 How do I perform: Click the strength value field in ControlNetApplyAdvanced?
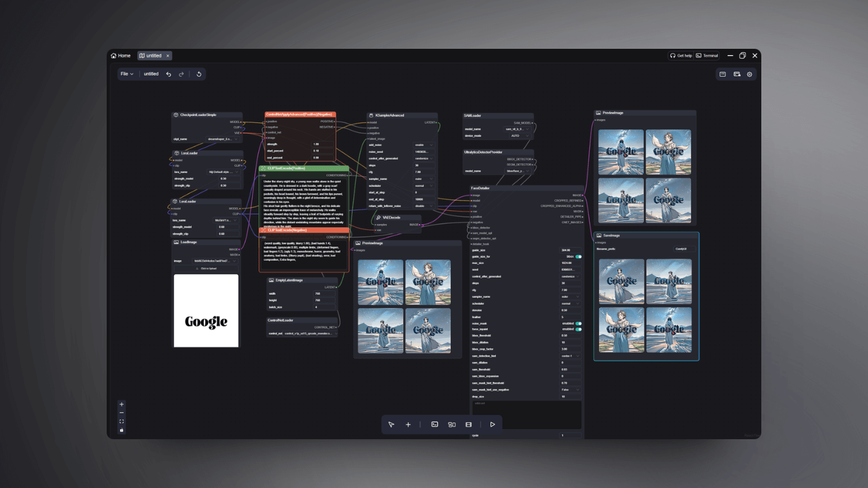[321, 145]
